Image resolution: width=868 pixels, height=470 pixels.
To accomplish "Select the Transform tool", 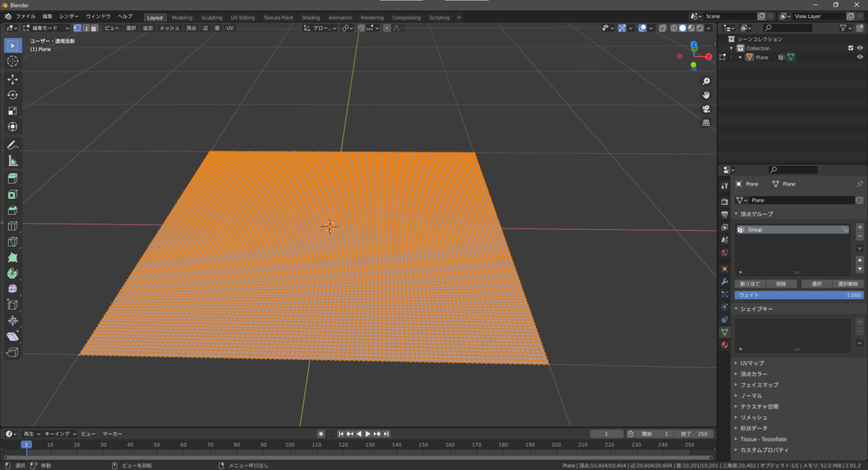I will [13, 127].
